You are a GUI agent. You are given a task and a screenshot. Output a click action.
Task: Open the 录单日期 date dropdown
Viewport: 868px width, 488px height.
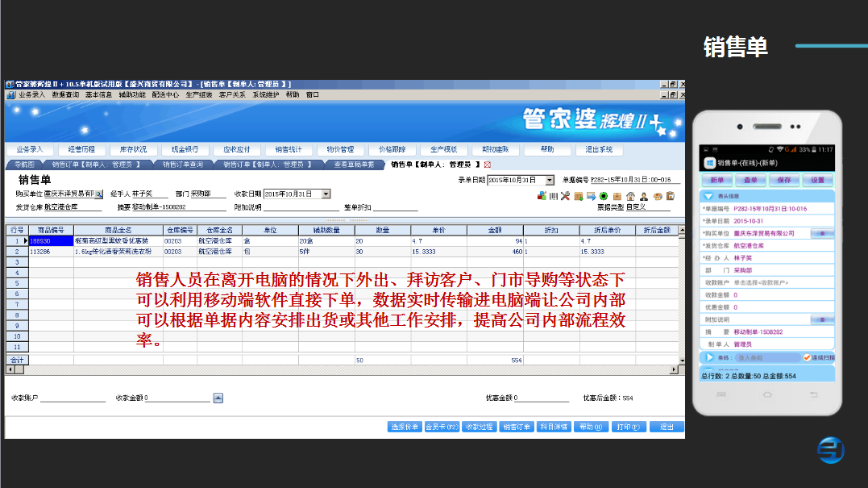(x=549, y=180)
